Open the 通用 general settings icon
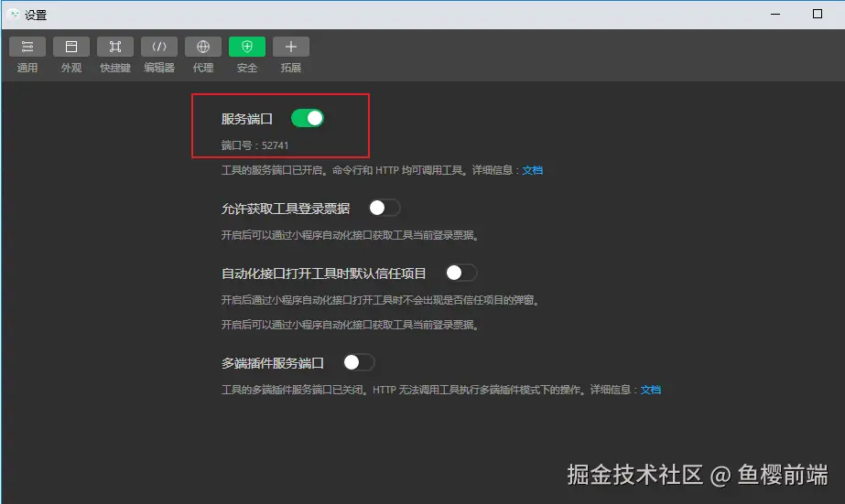The height and width of the screenshot is (504, 845). 27,47
